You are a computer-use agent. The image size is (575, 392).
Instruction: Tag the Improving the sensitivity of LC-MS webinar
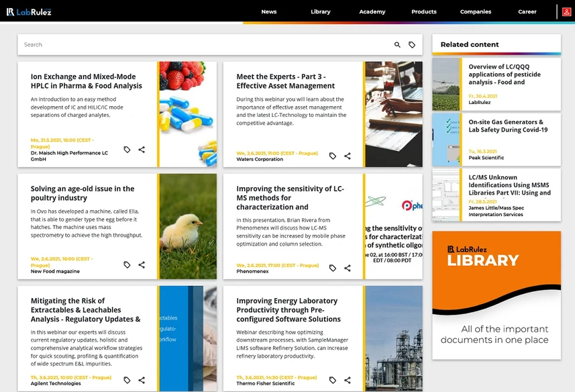pyautogui.click(x=333, y=268)
